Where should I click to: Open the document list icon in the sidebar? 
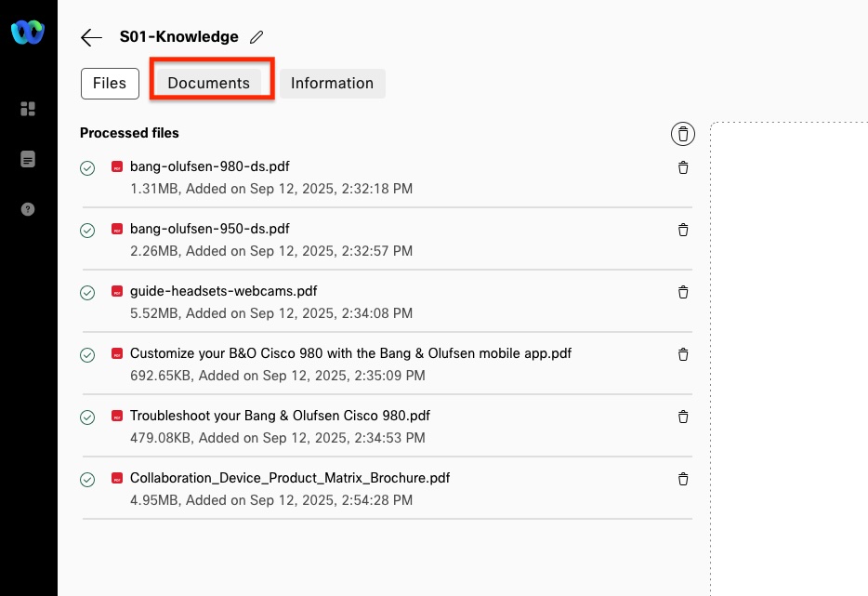(28, 160)
